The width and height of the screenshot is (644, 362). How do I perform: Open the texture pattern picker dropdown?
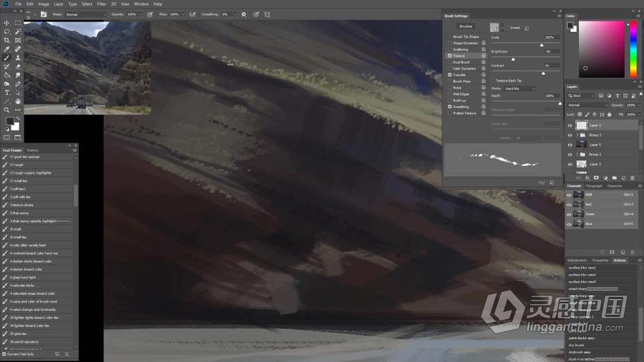click(502, 28)
